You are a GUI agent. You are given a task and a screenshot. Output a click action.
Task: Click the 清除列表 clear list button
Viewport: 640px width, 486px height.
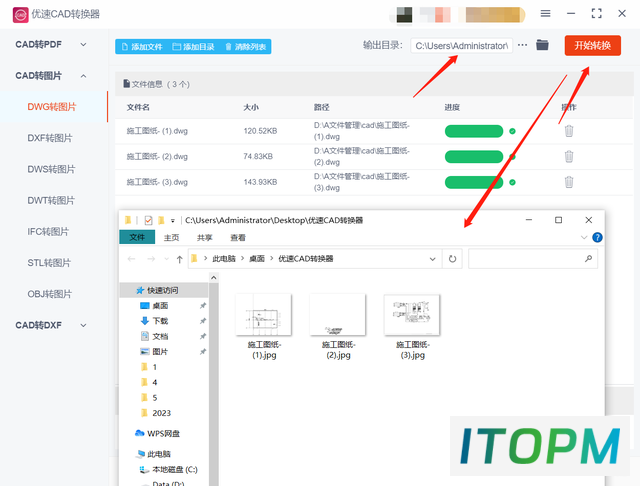coord(246,47)
